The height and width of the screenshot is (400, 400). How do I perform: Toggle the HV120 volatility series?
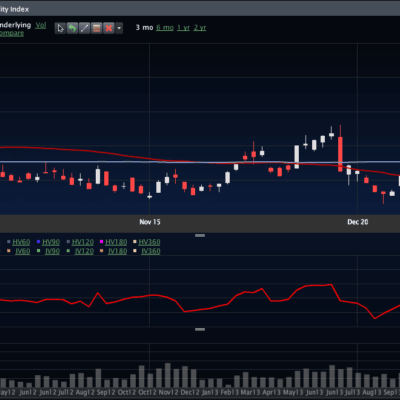[83, 242]
